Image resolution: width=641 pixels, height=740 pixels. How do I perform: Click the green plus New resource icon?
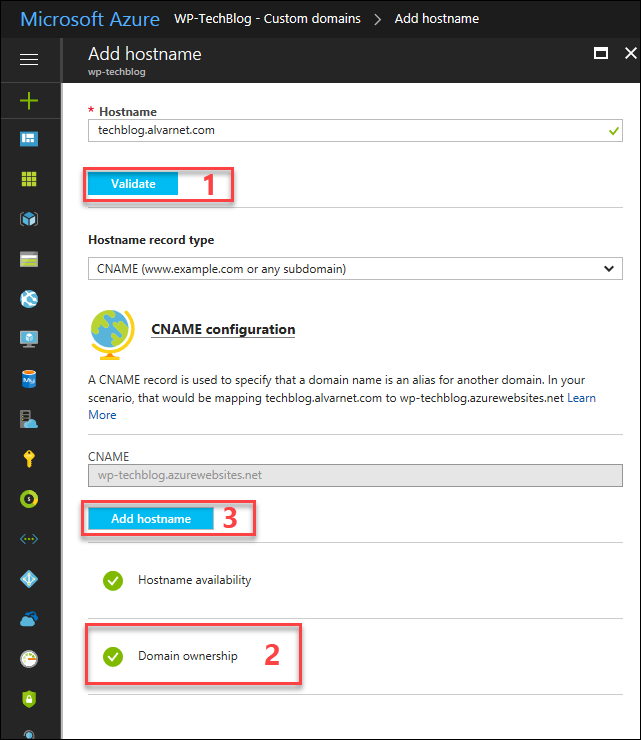point(29,101)
